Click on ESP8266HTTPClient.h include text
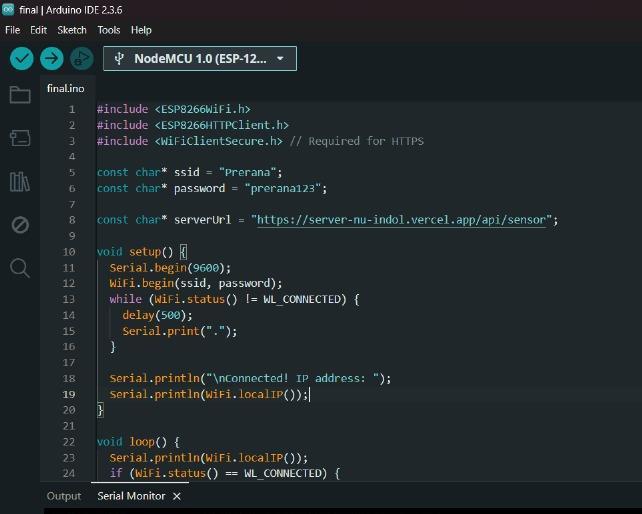The height and width of the screenshot is (514, 642). [x=222, y=125]
